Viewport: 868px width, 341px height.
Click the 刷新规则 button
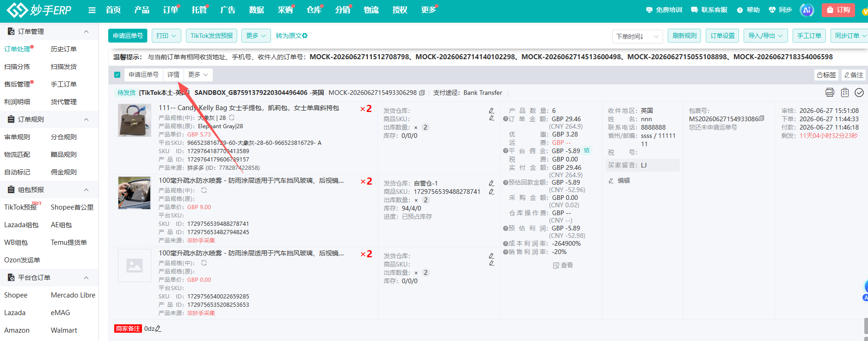[x=684, y=36]
